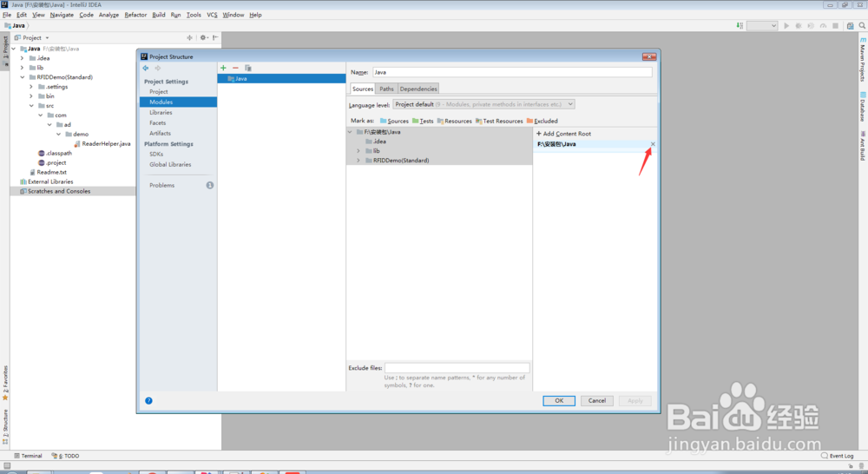Click the Search Everywhere magnifier icon
This screenshot has height=474, width=868.
[x=861, y=25]
